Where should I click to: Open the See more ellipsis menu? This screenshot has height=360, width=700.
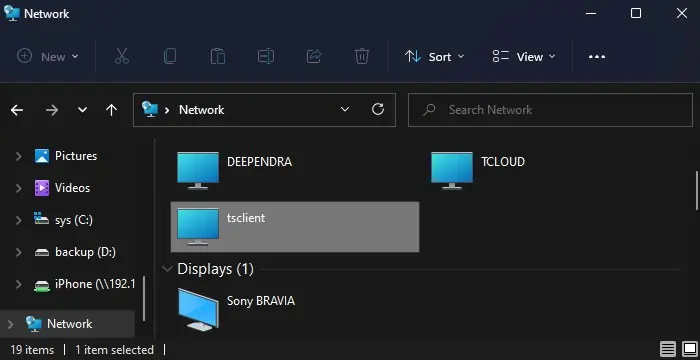coord(596,57)
